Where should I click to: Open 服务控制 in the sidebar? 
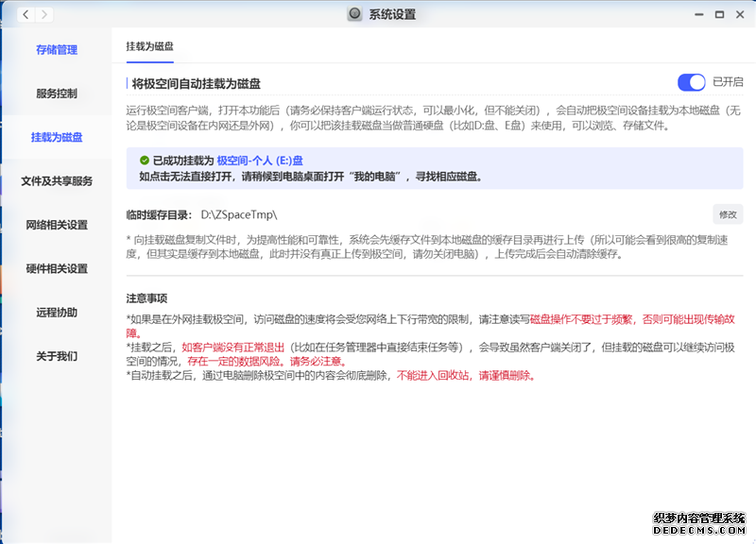(x=57, y=93)
